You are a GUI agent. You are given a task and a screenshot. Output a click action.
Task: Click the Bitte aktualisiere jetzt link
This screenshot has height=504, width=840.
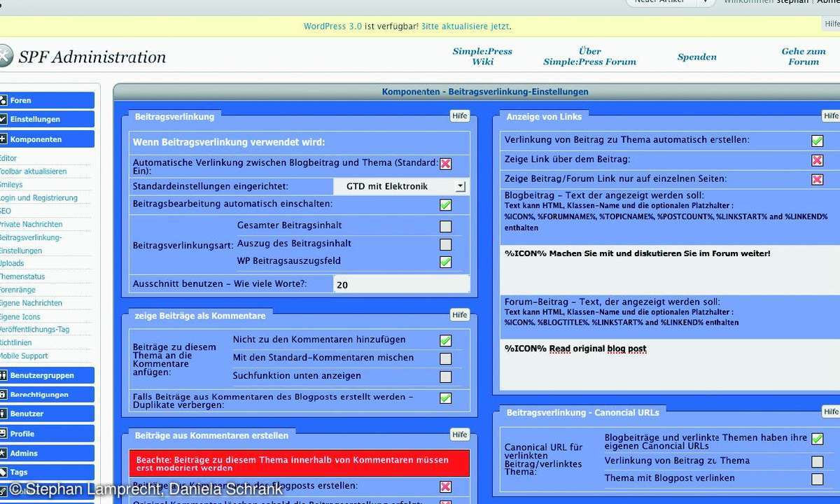pyautogui.click(x=465, y=27)
